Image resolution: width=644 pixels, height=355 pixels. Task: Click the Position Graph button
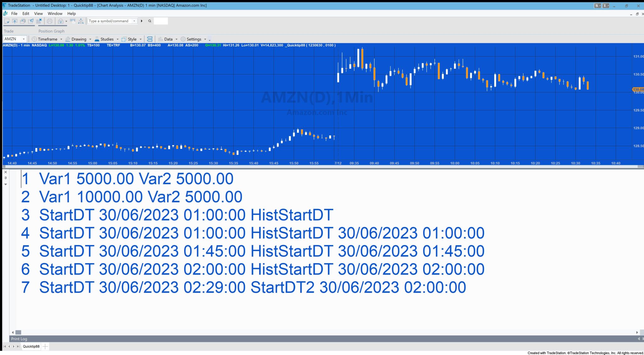[52, 31]
